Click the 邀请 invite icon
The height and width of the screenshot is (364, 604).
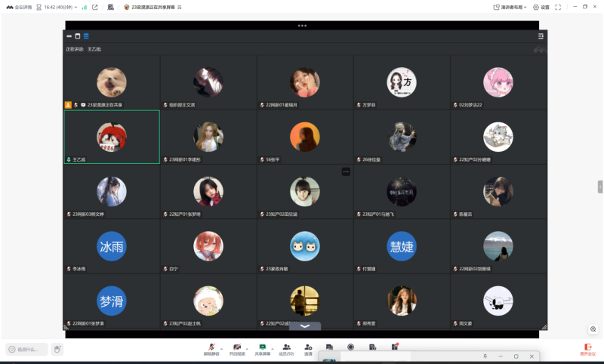coord(308,347)
